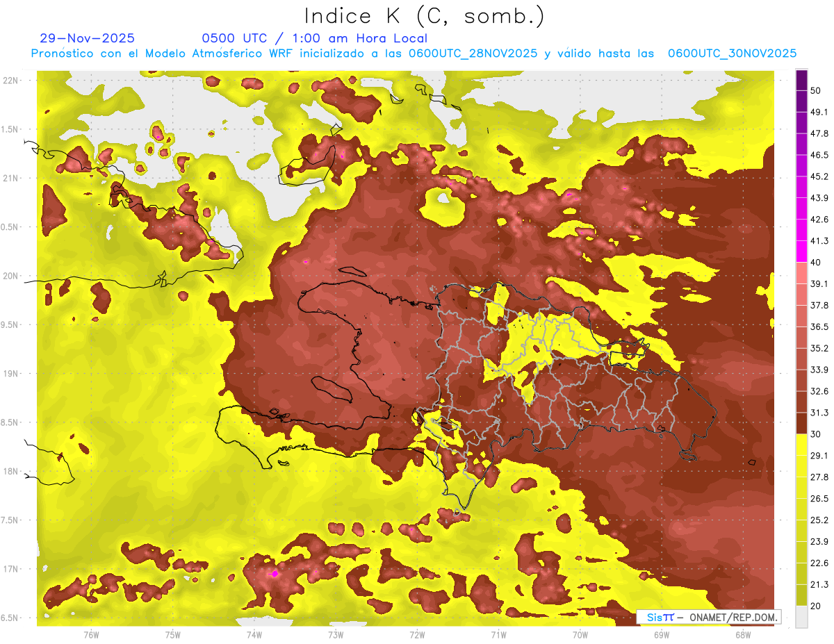Click the "17N" latitude label

pos(10,569)
